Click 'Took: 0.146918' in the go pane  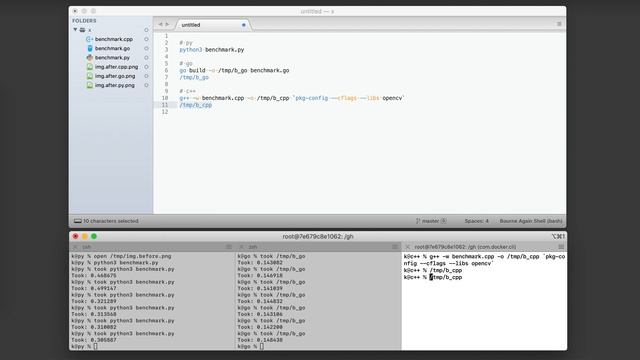(260, 276)
